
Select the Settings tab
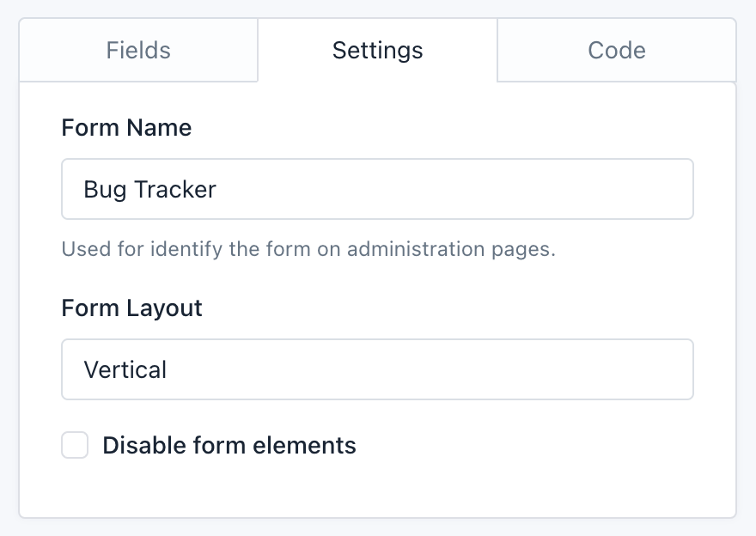[x=377, y=50]
